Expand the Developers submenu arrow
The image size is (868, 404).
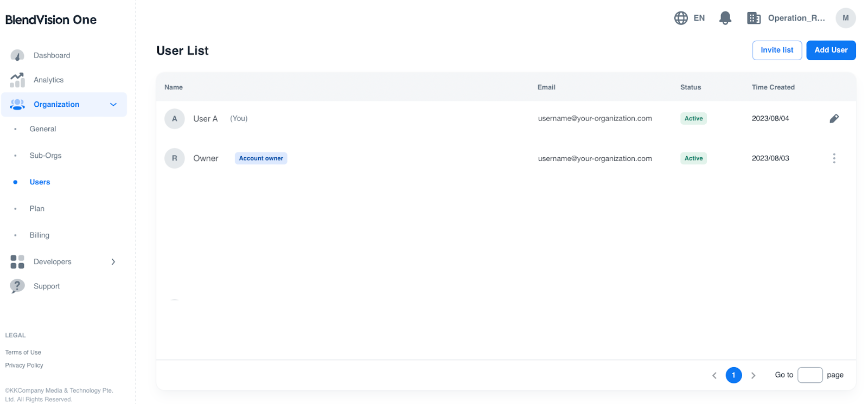point(113,262)
